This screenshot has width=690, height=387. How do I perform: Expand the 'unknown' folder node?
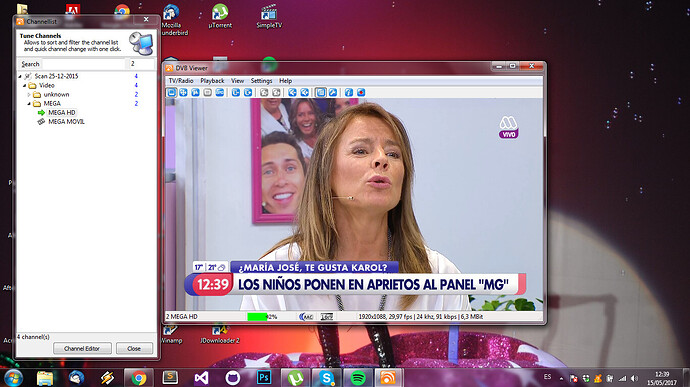click(29, 95)
